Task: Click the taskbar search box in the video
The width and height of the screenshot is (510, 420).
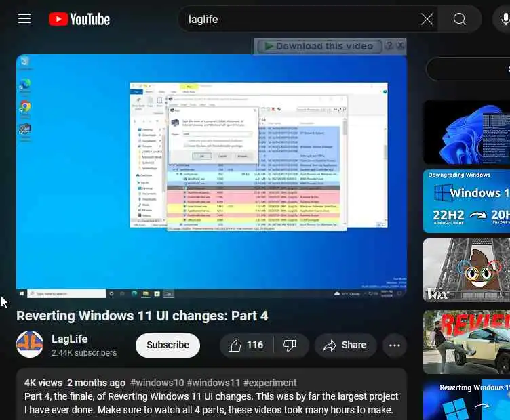Action: pos(66,293)
